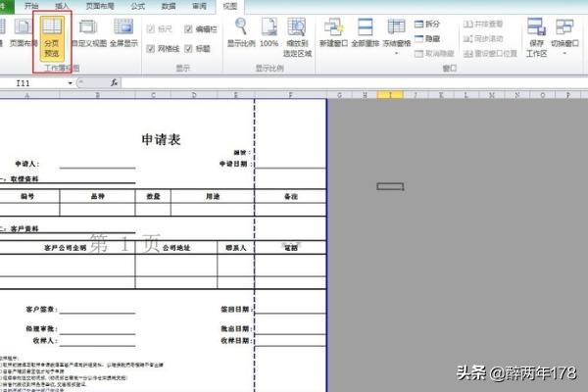This screenshot has height=392, width=588.
Task: Open the 插入 Insert tab
Action: [62, 6]
